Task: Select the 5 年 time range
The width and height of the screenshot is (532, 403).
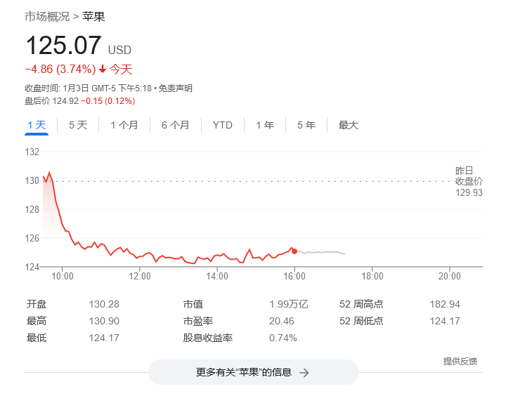Action: click(x=306, y=125)
